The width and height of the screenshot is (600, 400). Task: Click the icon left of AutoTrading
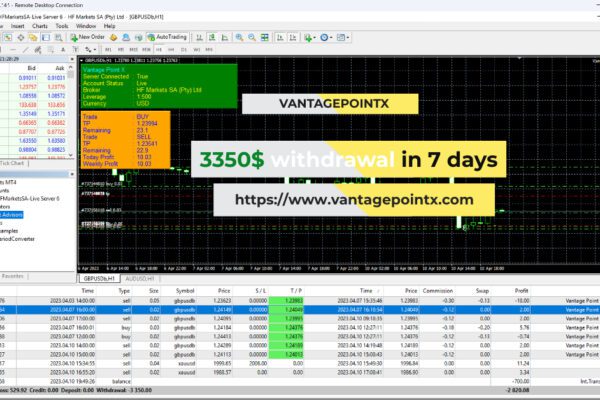tap(139, 38)
